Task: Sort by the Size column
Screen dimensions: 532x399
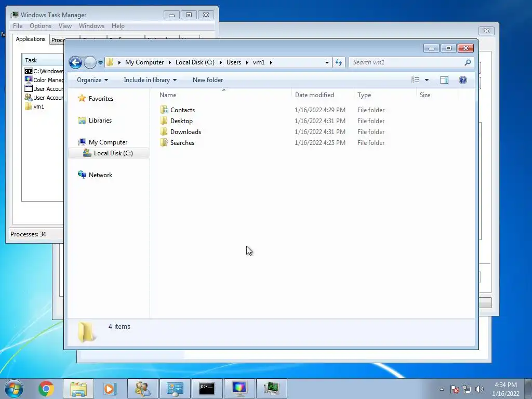Action: click(x=437, y=95)
